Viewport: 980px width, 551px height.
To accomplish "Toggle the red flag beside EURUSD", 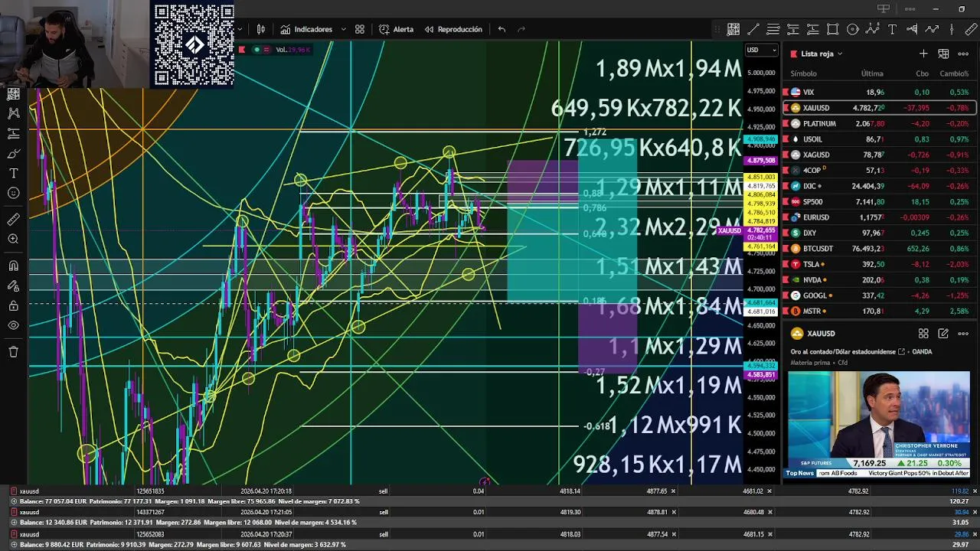I will pyautogui.click(x=786, y=217).
